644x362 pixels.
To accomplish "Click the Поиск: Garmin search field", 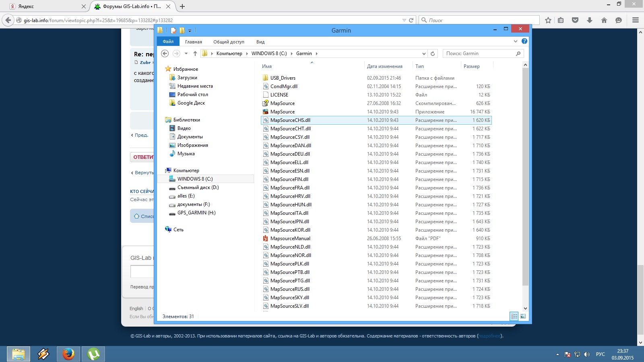I will click(x=479, y=53).
